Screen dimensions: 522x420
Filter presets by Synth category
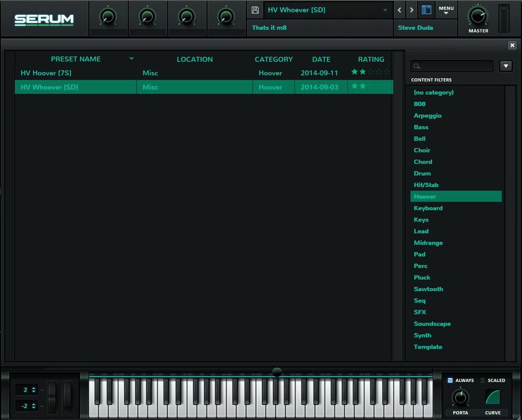tap(422, 335)
